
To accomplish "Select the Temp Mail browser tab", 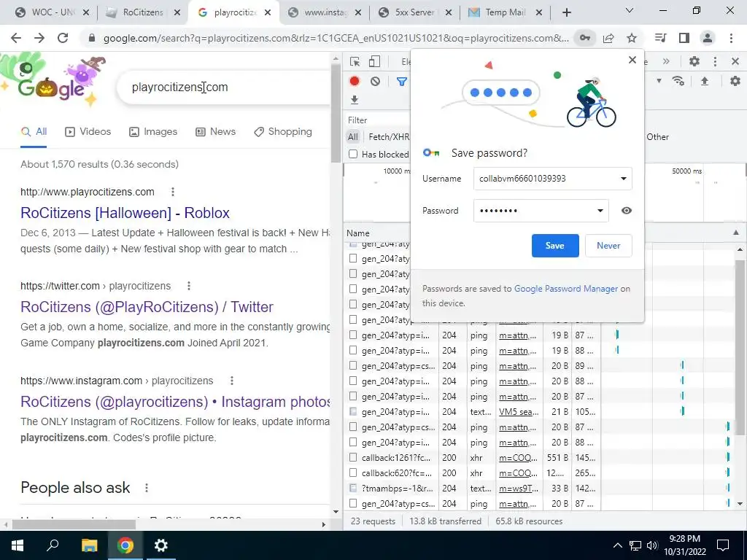I will (x=505, y=12).
